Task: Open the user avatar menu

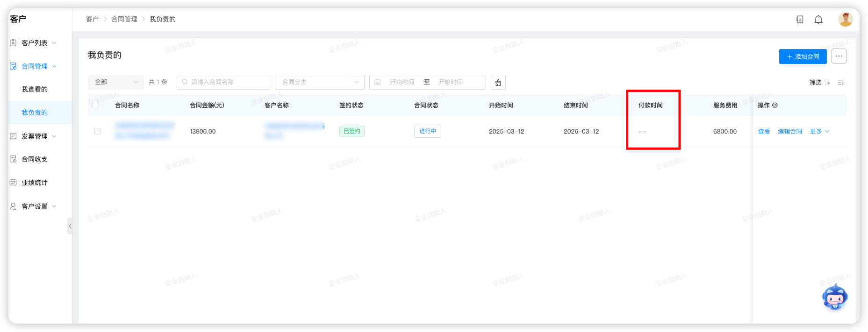Action: (845, 19)
